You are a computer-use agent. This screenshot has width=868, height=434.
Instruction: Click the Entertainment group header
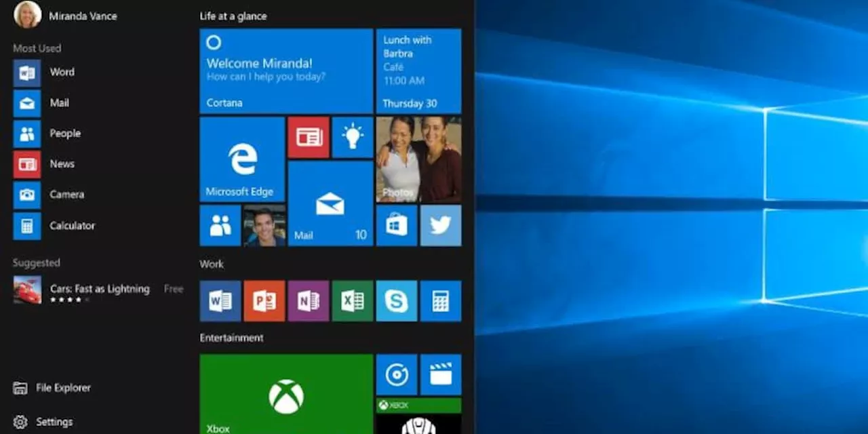[232, 338]
